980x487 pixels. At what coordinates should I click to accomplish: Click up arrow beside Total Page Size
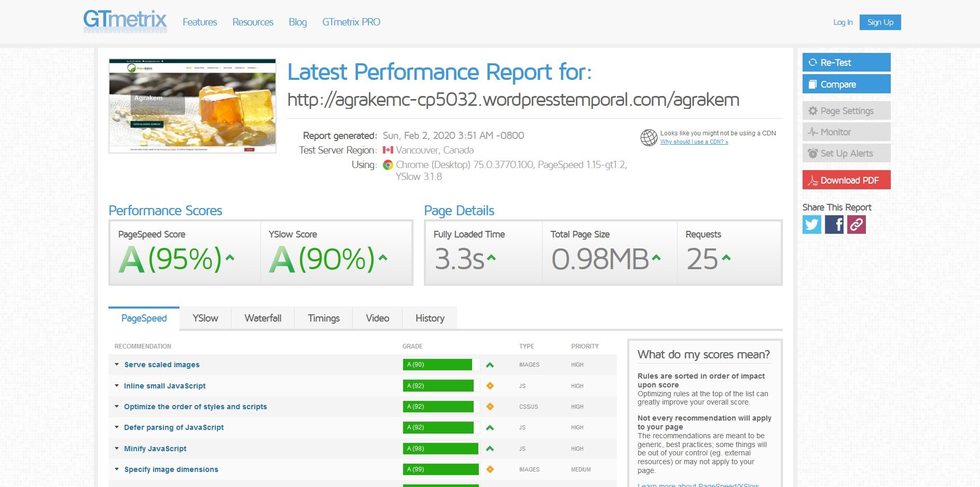click(656, 257)
